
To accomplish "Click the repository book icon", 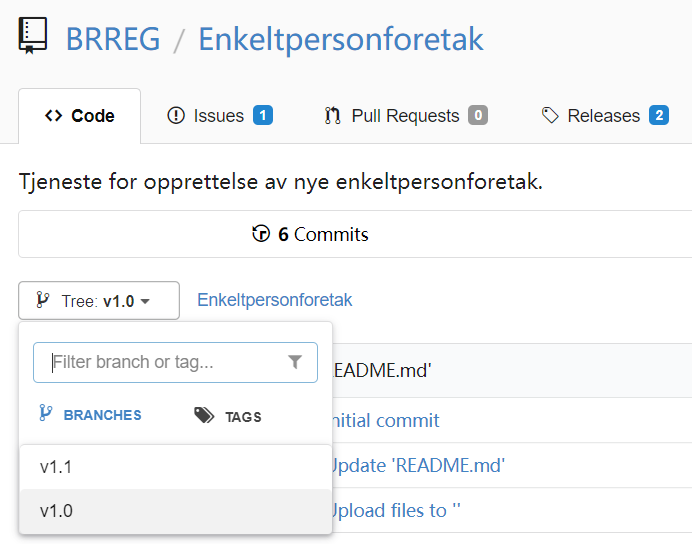I will pos(32,36).
